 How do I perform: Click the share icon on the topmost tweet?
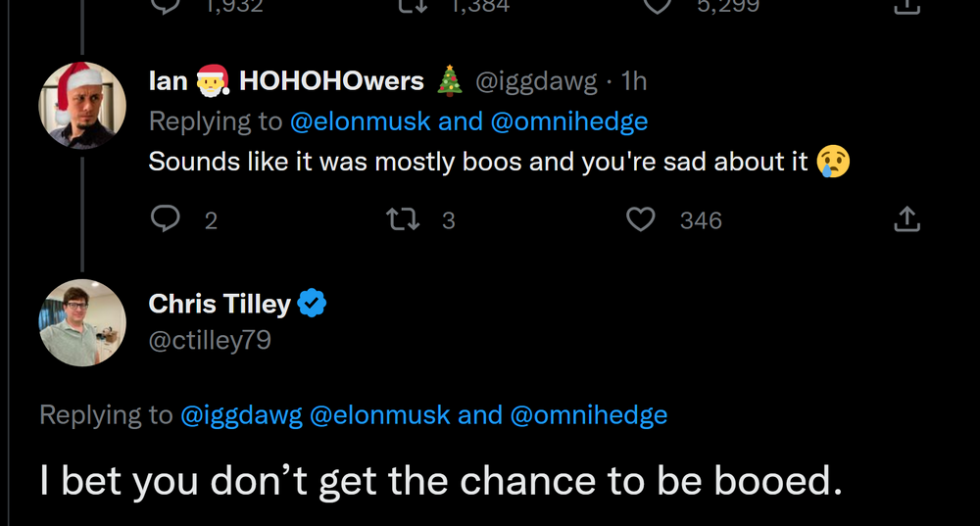point(907,5)
